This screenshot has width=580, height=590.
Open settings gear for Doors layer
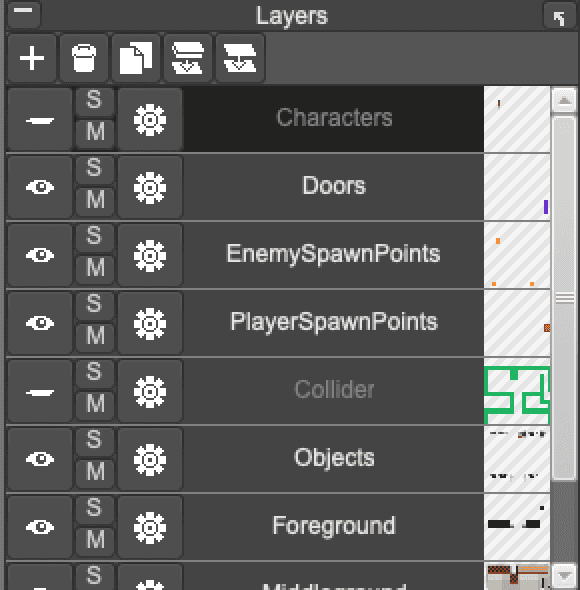150,187
